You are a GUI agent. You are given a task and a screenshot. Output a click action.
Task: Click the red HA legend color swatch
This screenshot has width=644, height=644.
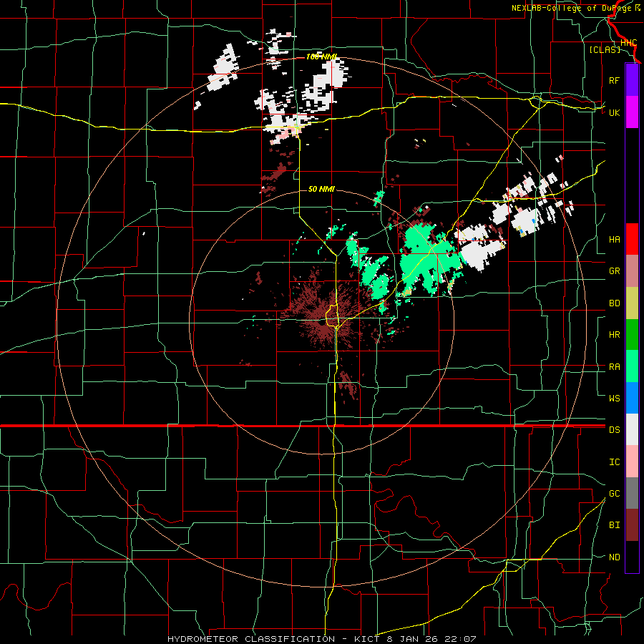click(x=632, y=239)
